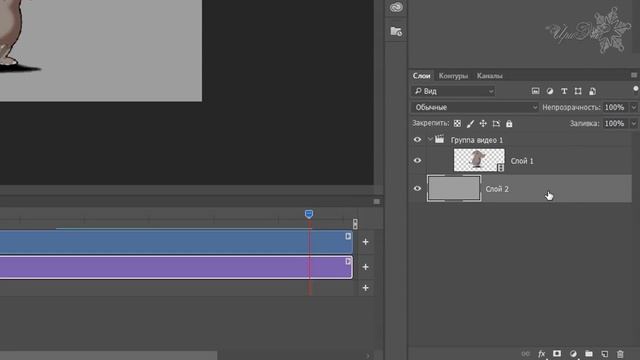Hide Слой 1 layer visibility
Screen dimensions: 640x360
coord(417,160)
